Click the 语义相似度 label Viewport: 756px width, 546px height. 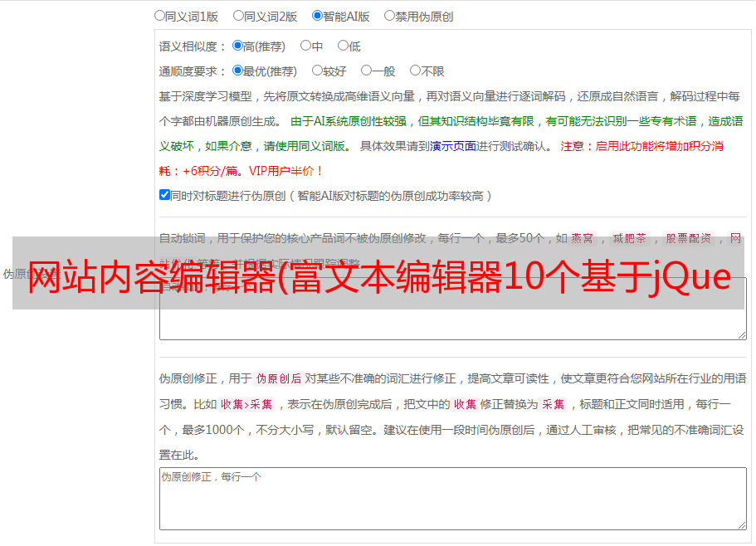[x=192, y=46]
